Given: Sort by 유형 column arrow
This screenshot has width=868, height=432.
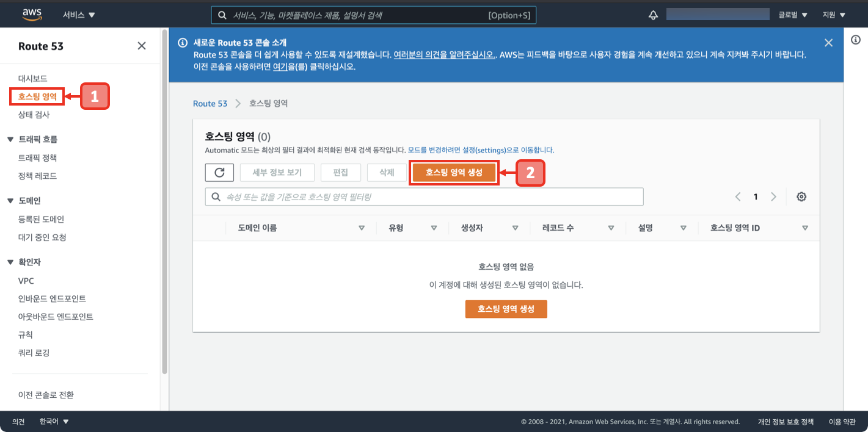Looking at the screenshot, I should 434,228.
